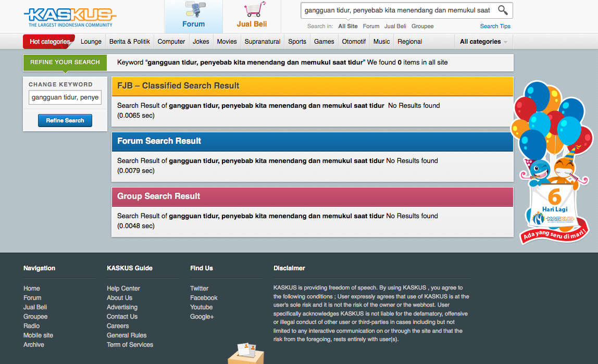This screenshot has height=364, width=598.
Task: Visit the Twitter link
Action: coord(199,288)
